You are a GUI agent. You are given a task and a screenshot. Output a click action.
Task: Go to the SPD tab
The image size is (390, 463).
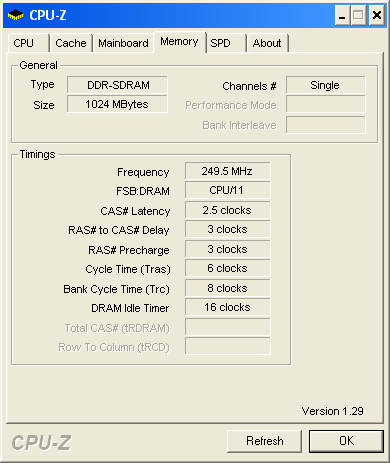(226, 43)
